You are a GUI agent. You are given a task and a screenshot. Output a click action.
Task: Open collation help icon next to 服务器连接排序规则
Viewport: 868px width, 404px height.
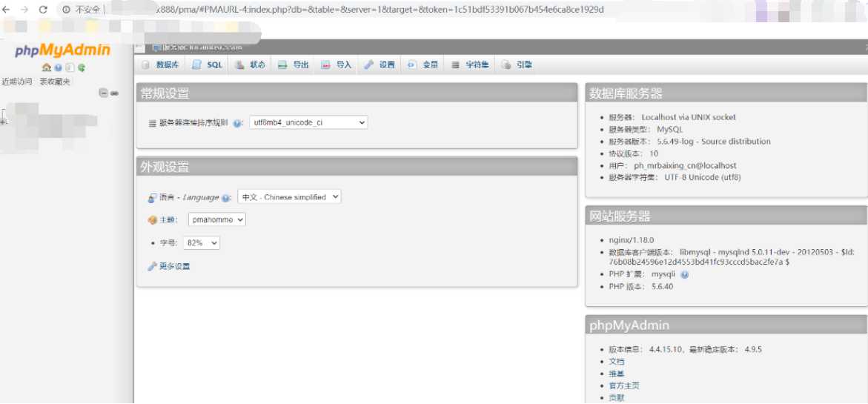[237, 123]
